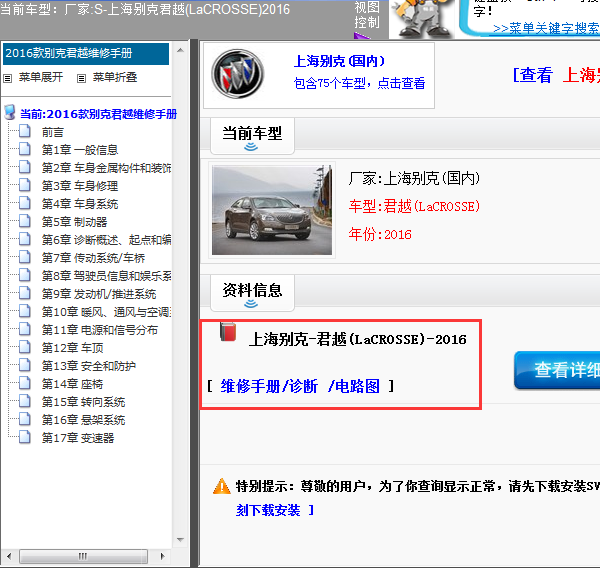The height and width of the screenshot is (568, 600).
Task: Open 第9章 发动机/推进系统 chapter
Action: tap(99, 294)
